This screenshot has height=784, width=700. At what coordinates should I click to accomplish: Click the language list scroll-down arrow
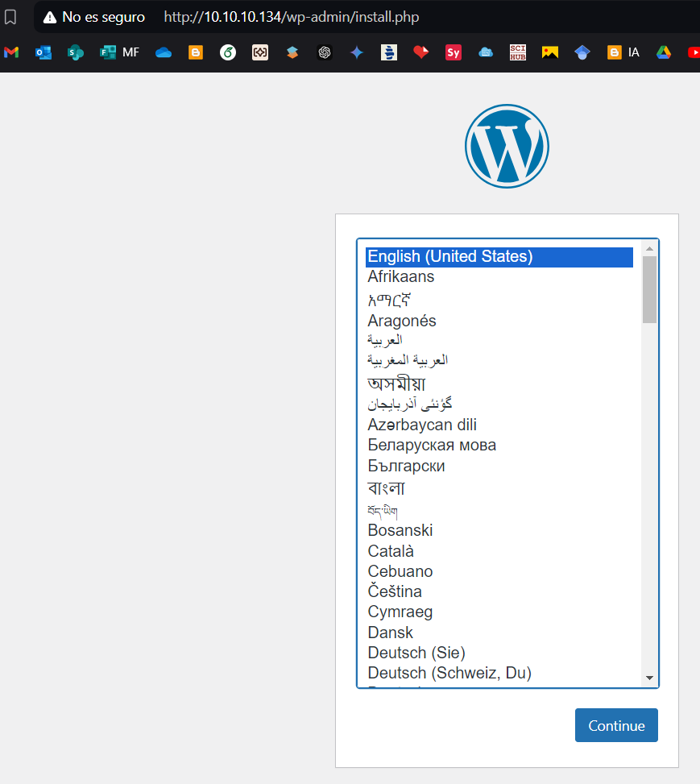649,678
